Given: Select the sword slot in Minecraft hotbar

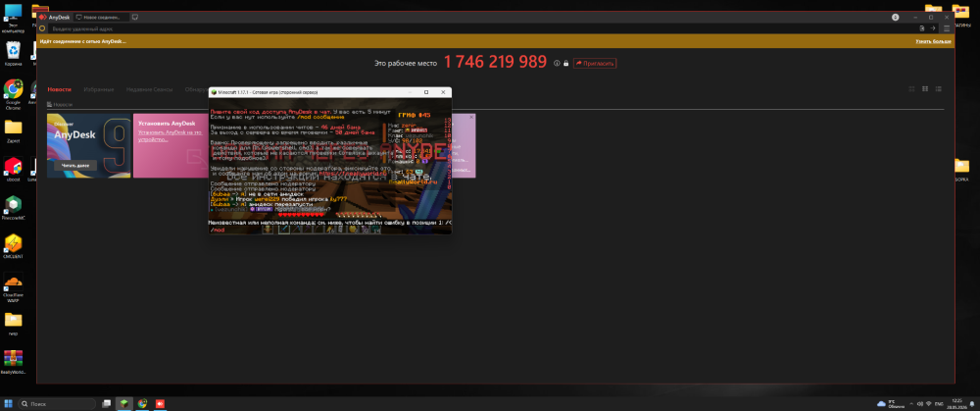Looking at the screenshot, I should click(x=284, y=230).
